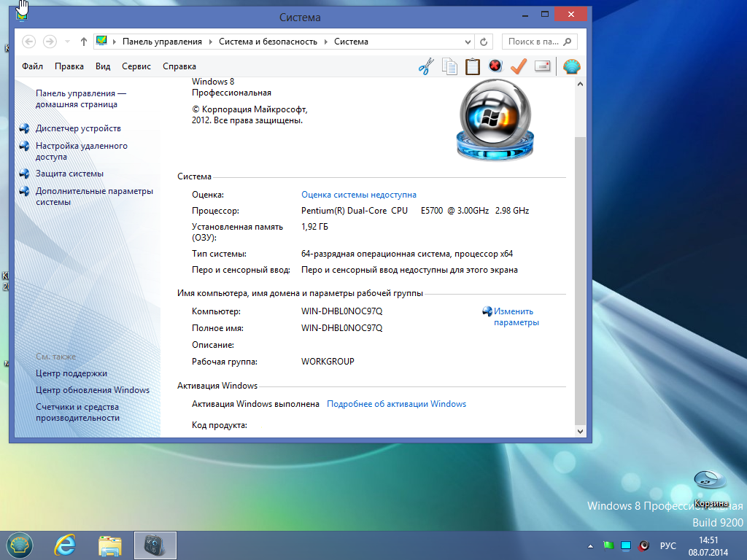Go back with the left arrow button

(x=28, y=42)
